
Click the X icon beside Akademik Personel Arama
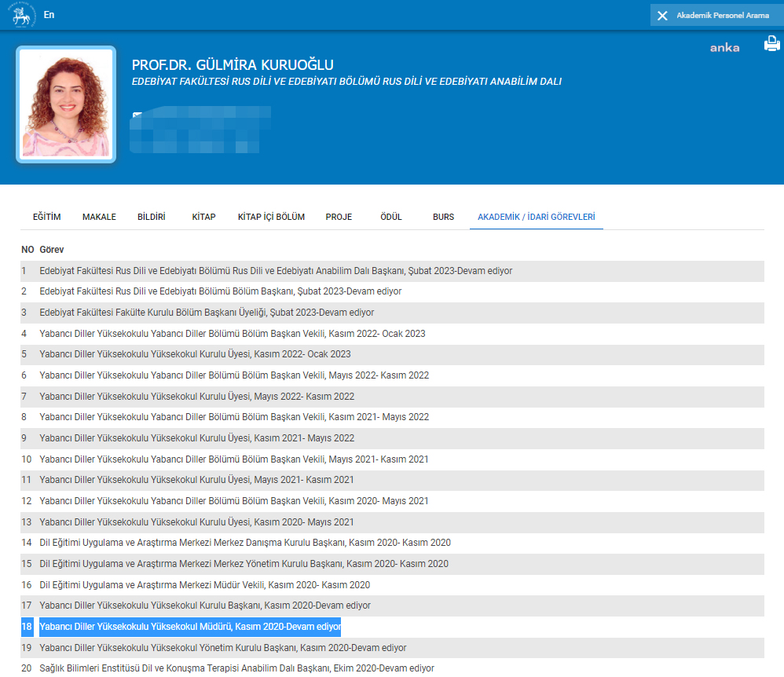pos(662,16)
